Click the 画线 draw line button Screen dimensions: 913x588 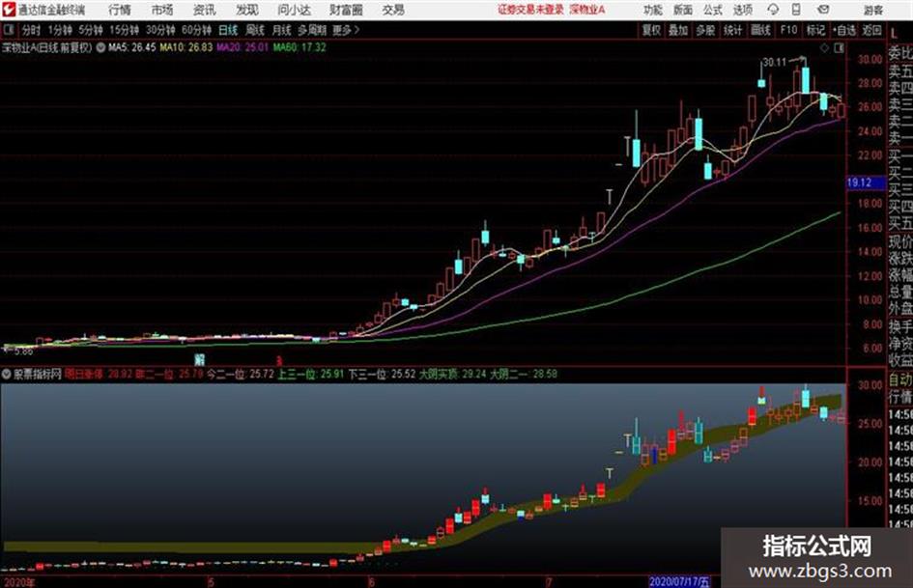click(760, 30)
